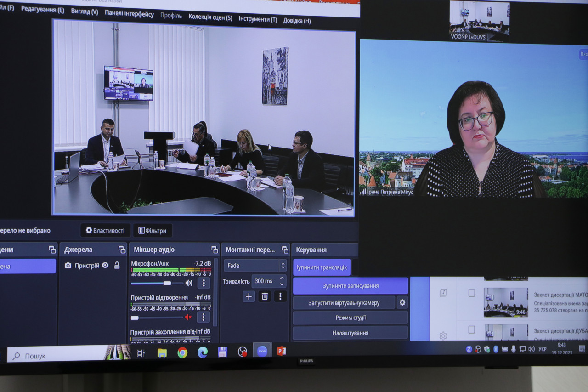
Task: Tick checkbox for Захист дисертації МАТО video
Action: 471,293
